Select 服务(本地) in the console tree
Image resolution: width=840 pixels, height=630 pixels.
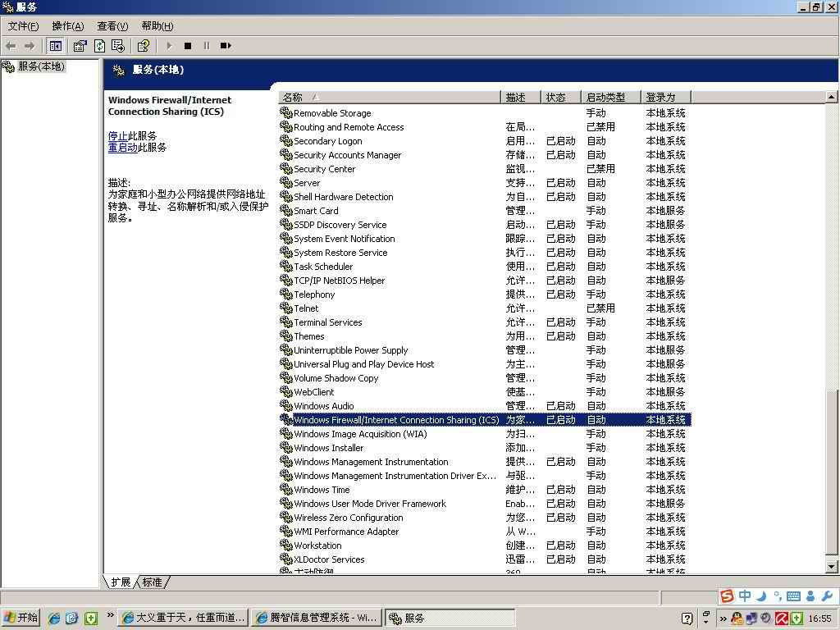tap(41, 66)
